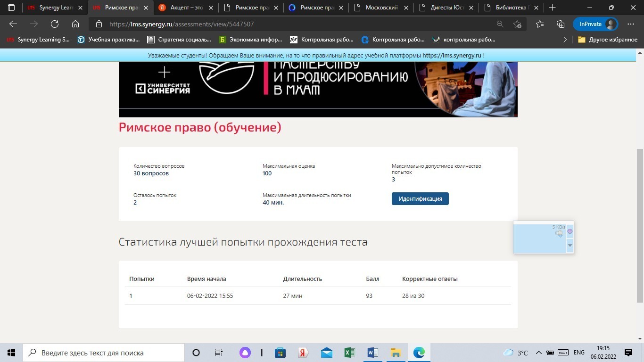Open Edge Settings and more menu
The width and height of the screenshot is (644, 362).
pos(631,24)
